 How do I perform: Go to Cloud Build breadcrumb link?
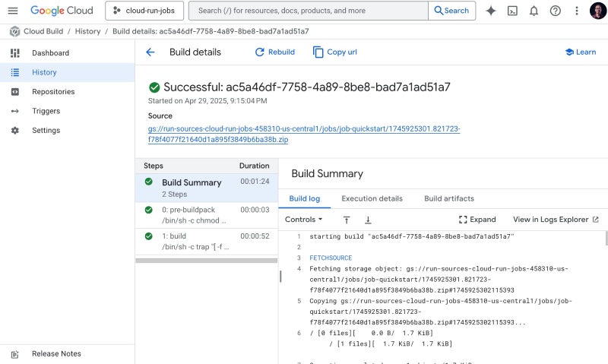point(43,31)
